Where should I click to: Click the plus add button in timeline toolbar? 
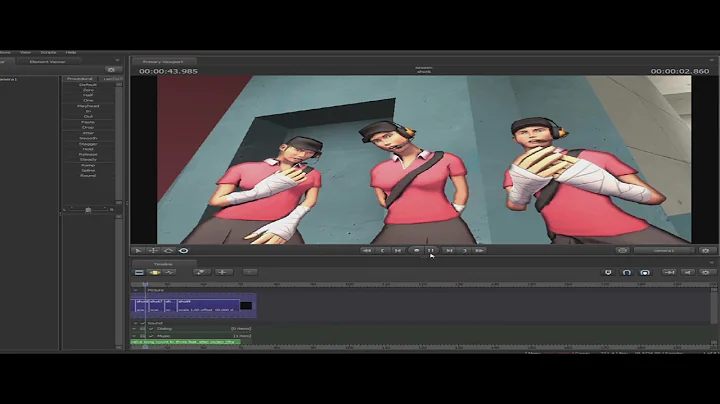click(223, 272)
